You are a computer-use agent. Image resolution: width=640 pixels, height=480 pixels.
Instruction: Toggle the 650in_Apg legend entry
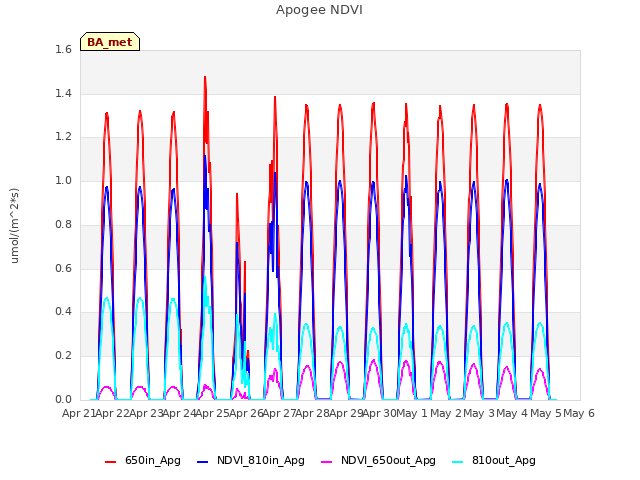(x=143, y=460)
